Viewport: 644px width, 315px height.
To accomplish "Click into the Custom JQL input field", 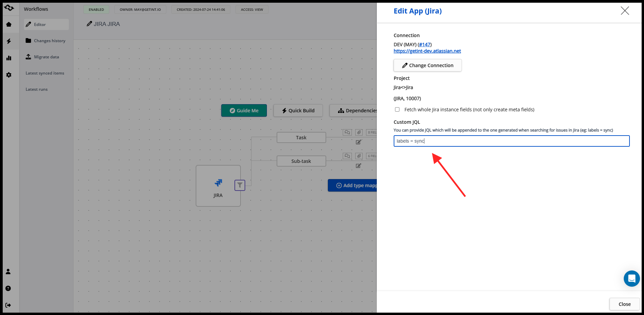I will (x=511, y=141).
